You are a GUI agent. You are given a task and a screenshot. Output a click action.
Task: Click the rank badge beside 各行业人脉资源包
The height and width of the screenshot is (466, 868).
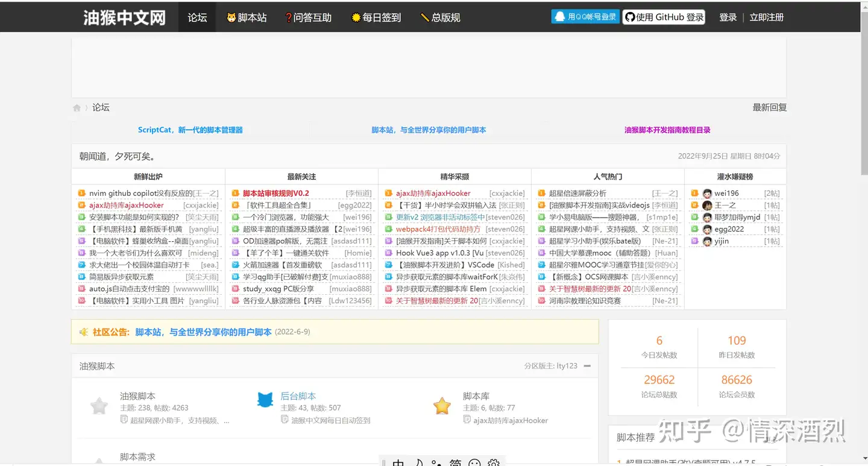click(236, 301)
